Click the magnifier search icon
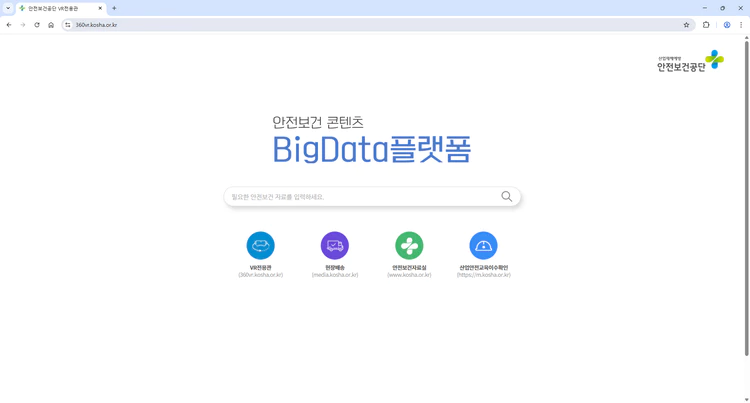 pos(506,197)
